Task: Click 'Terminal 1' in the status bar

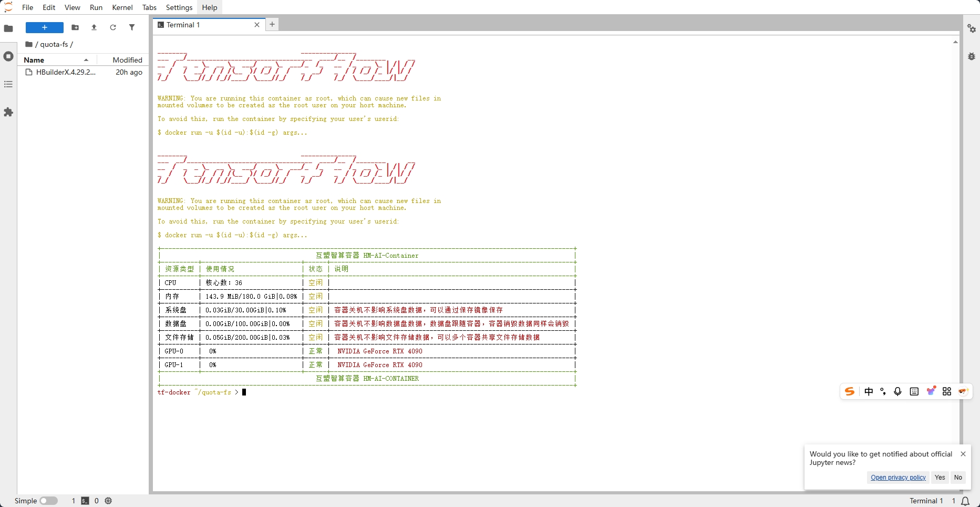Action: click(926, 501)
